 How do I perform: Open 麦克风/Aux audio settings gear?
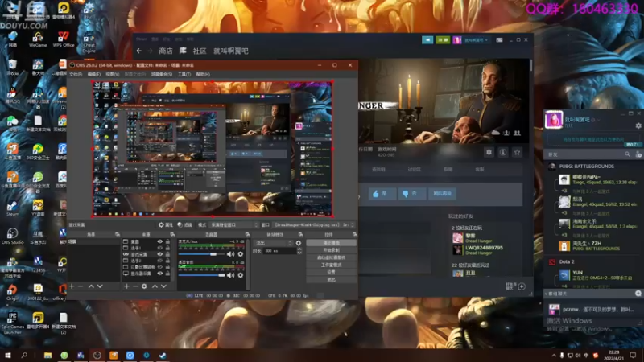(241, 254)
